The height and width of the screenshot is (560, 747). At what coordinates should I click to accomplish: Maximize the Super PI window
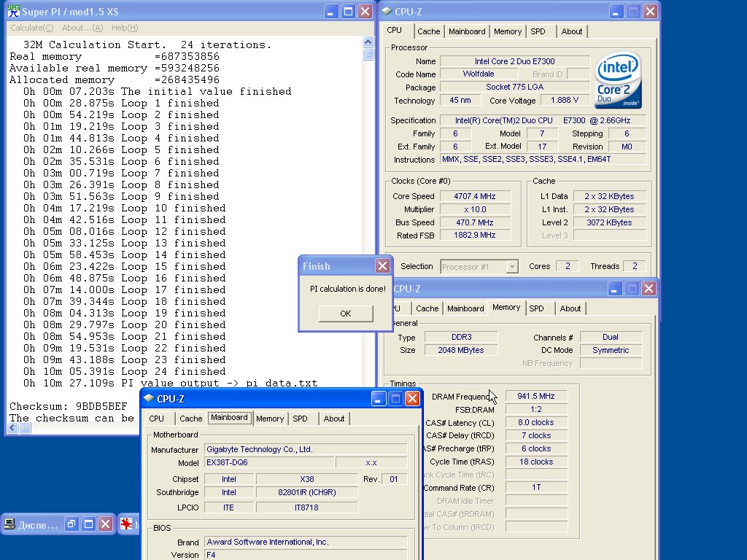(x=348, y=12)
